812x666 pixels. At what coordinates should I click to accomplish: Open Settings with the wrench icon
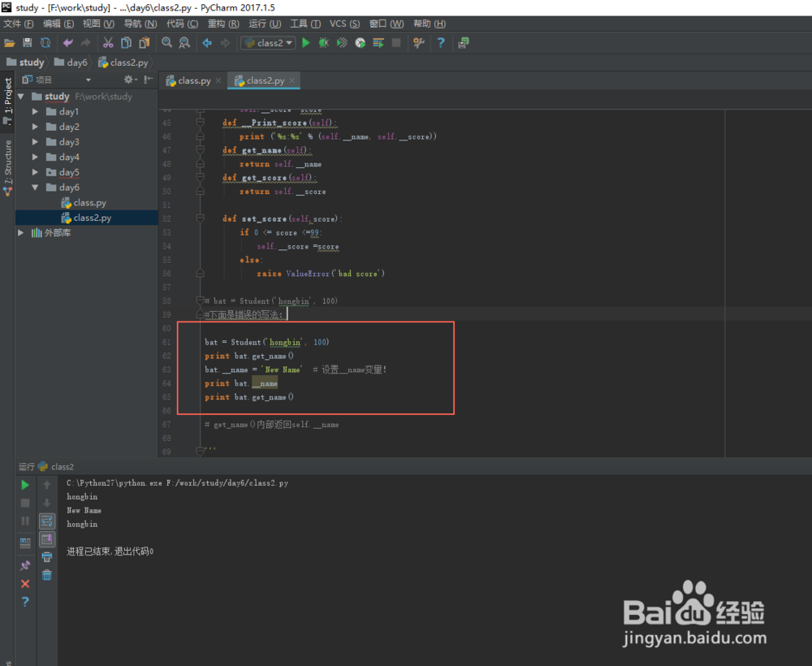(418, 43)
